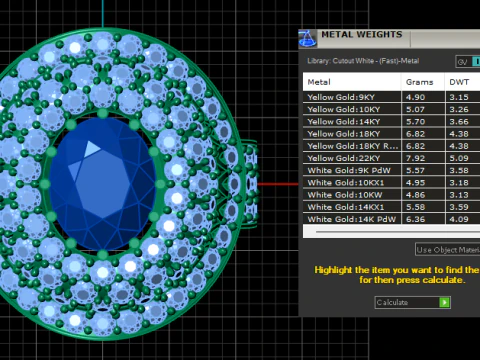The height and width of the screenshot is (360, 480).
Task: Select the White Gold:10KX1 row
Action: pos(391,183)
